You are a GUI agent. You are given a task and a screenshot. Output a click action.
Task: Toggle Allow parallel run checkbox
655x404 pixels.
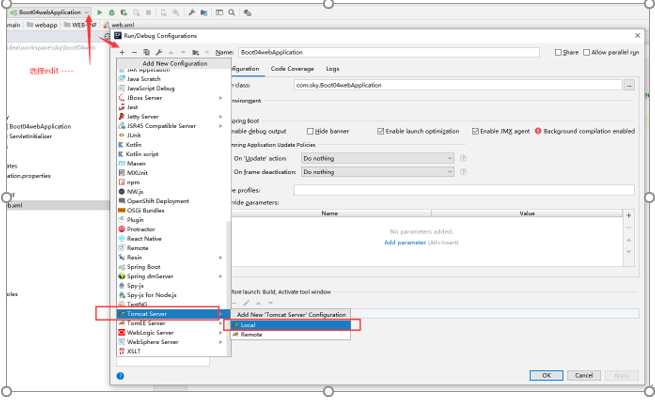pyautogui.click(x=586, y=52)
